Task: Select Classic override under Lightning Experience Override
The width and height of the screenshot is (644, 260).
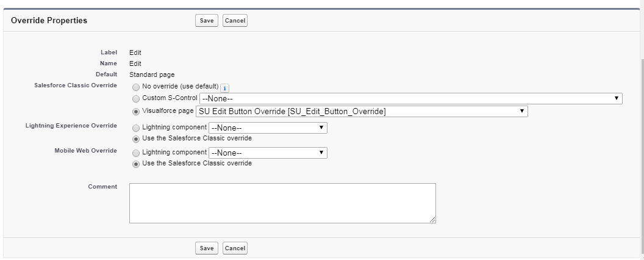Action: (136, 139)
